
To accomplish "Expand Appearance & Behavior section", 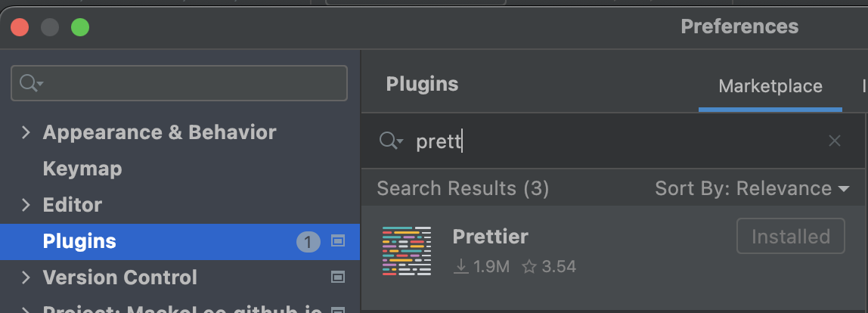I will tap(26, 132).
